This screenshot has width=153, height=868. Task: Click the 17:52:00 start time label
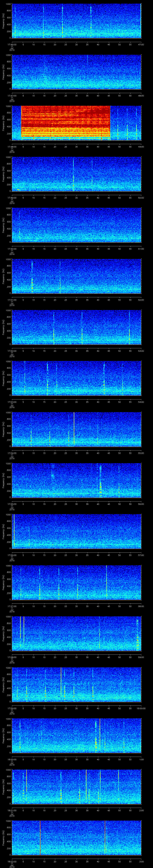click(x=12, y=351)
